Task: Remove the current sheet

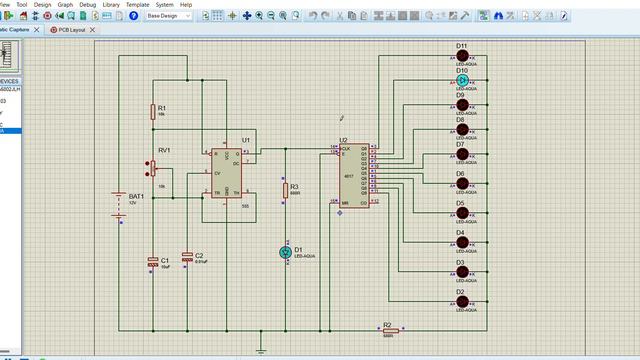Action: [537, 16]
